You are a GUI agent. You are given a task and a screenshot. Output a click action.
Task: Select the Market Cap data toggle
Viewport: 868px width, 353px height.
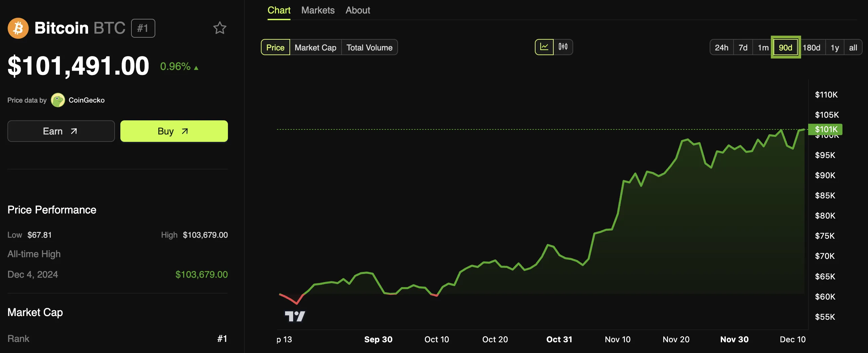(315, 47)
